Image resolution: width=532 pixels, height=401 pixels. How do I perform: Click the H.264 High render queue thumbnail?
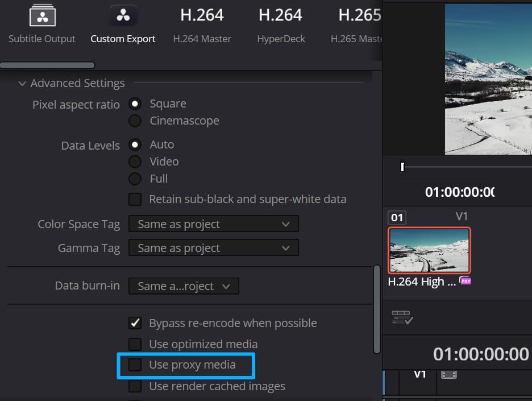pos(429,251)
